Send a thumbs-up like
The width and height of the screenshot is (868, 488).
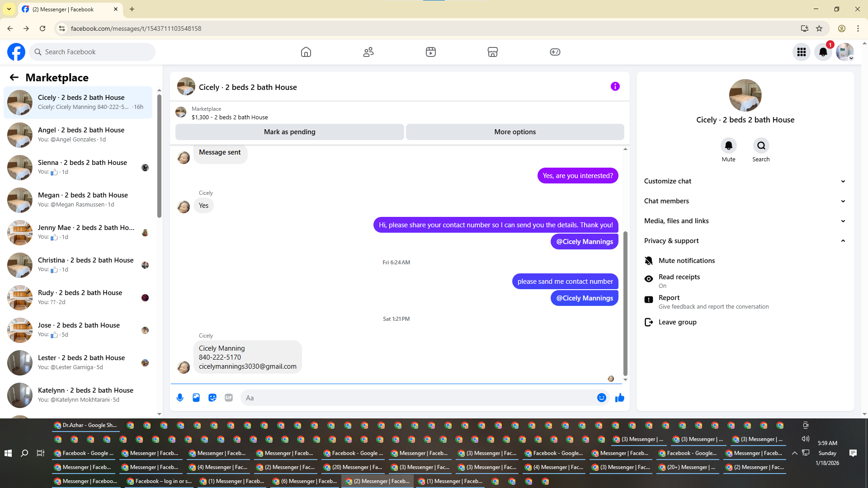pyautogui.click(x=619, y=398)
